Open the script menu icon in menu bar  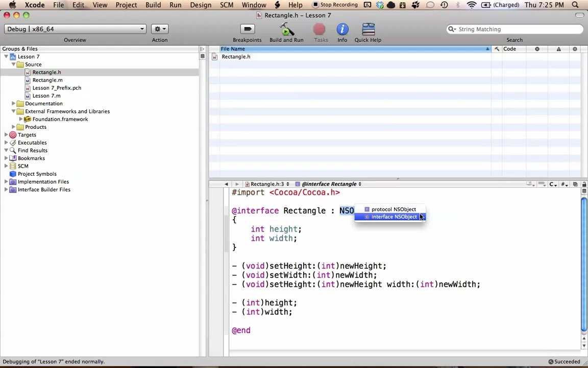[x=278, y=5]
